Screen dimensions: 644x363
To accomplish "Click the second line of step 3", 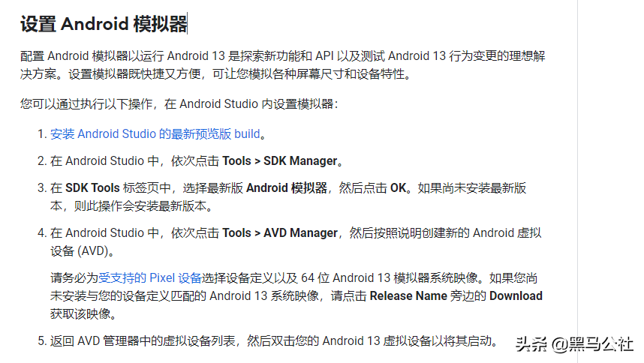I will point(131,205).
